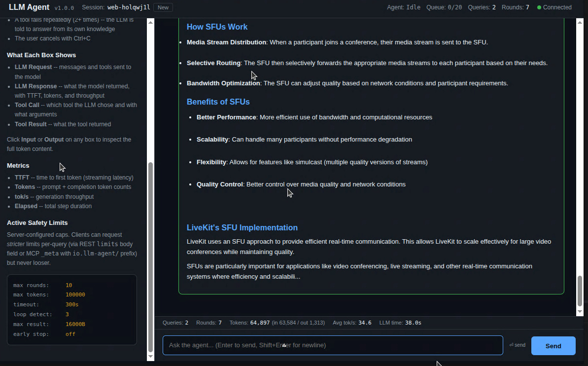Click the max rounds value 10
This screenshot has height=366, width=588.
(69, 285)
